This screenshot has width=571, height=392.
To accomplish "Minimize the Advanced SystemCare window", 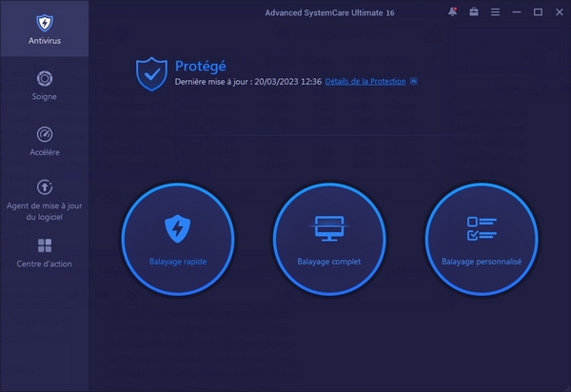I will [518, 12].
